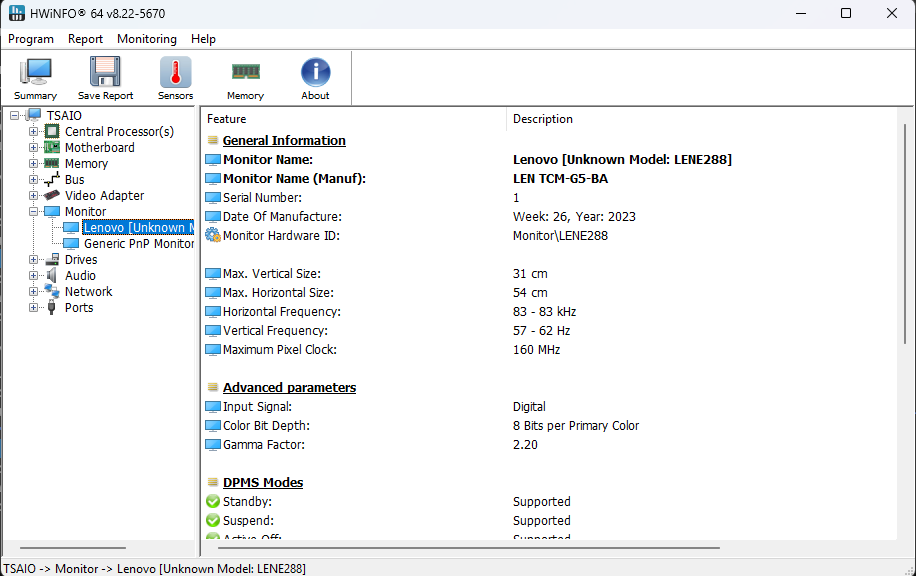The height and width of the screenshot is (576, 916).
Task: Select the Color Bit Depth: row
Action: tap(549, 425)
